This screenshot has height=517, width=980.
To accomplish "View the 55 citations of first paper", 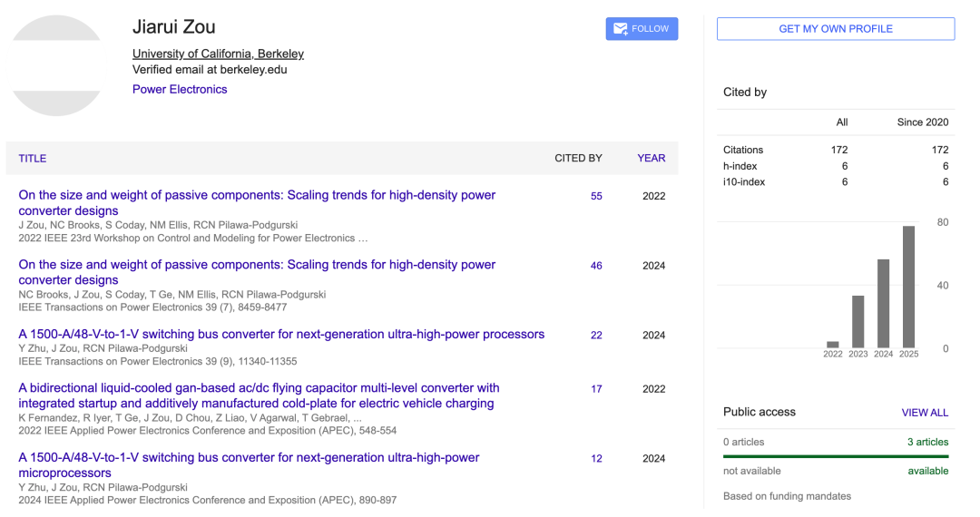I will point(596,196).
